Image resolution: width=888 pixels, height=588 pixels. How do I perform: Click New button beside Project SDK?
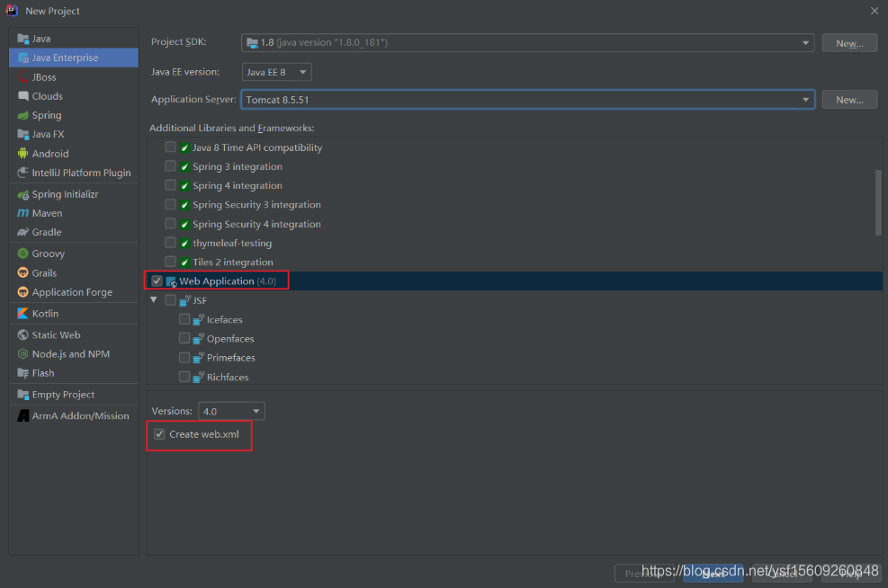(x=849, y=43)
